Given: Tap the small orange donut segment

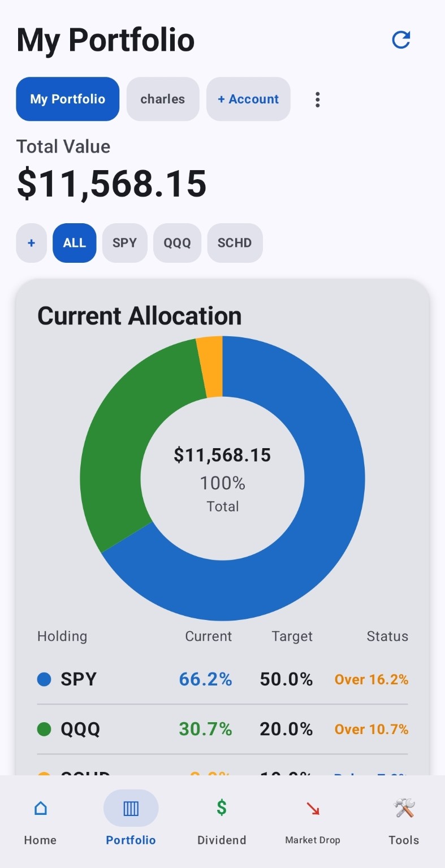Looking at the screenshot, I should point(210,367).
